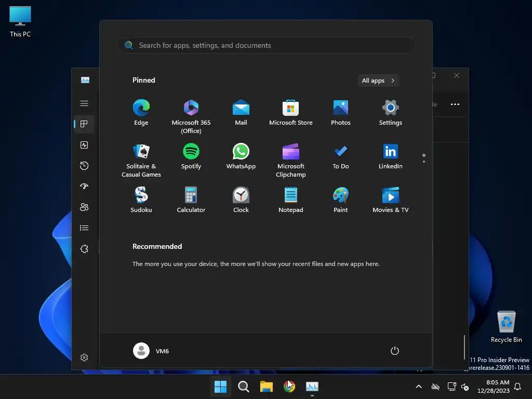532x399 pixels.
Task: Open the power options menu
Action: point(395,351)
